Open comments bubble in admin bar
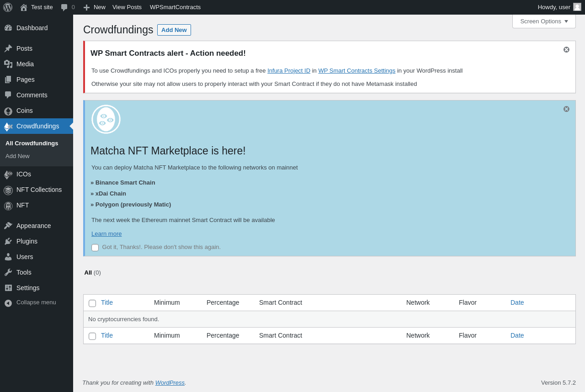585x392 pixels. click(x=64, y=7)
